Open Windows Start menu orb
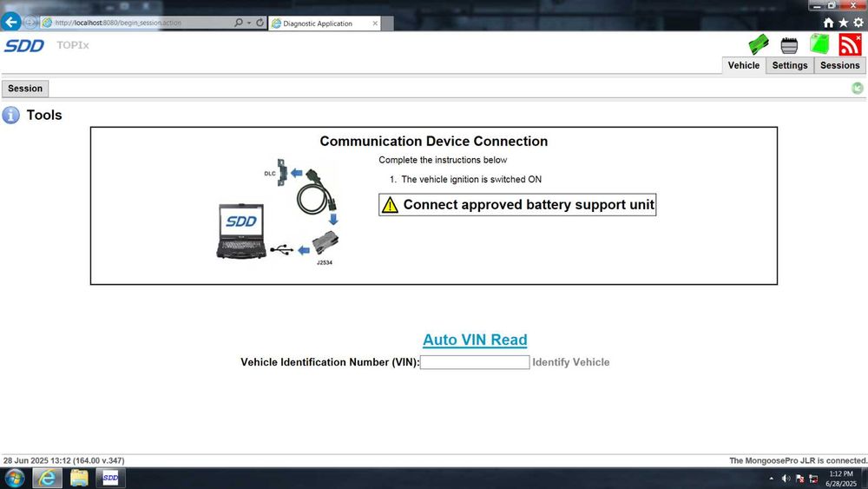This screenshot has width=868, height=489. 15,478
